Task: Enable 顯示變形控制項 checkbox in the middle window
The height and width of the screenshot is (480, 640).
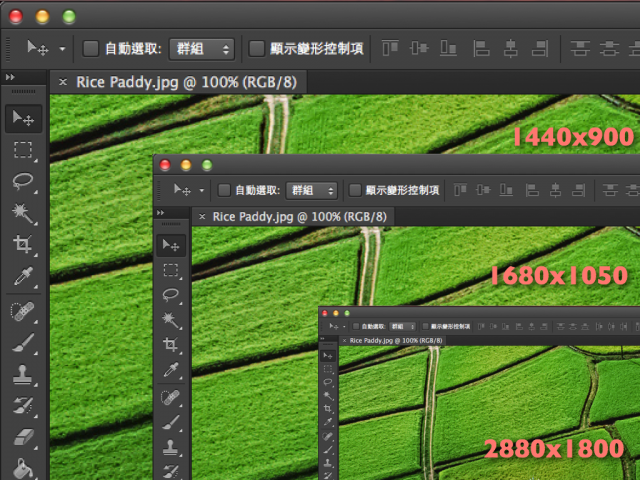Action: pyautogui.click(x=355, y=190)
